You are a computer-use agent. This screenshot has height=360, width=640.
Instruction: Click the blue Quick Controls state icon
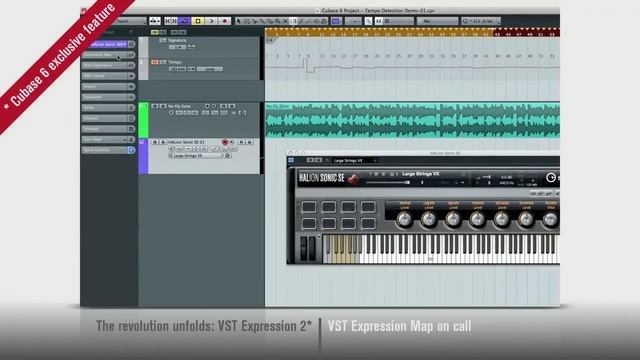click(131, 150)
